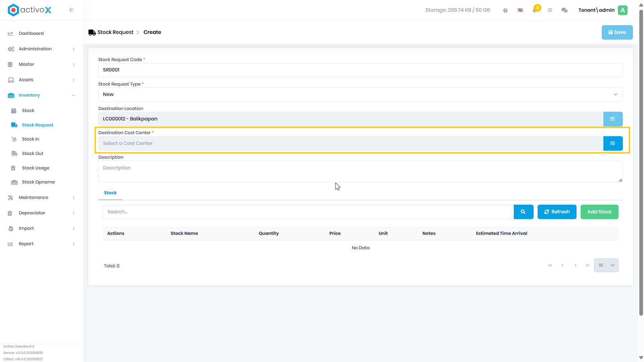Open the Destination Cost Center picker button

pos(613,144)
